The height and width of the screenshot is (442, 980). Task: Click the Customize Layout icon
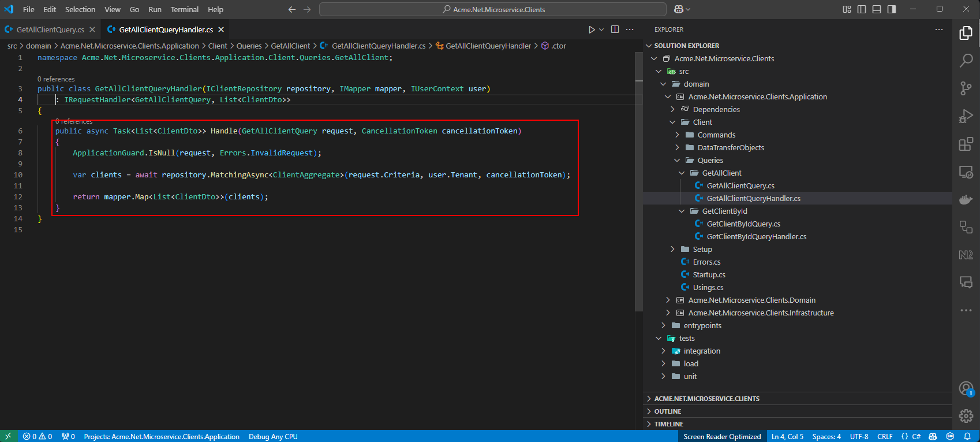[847, 9]
